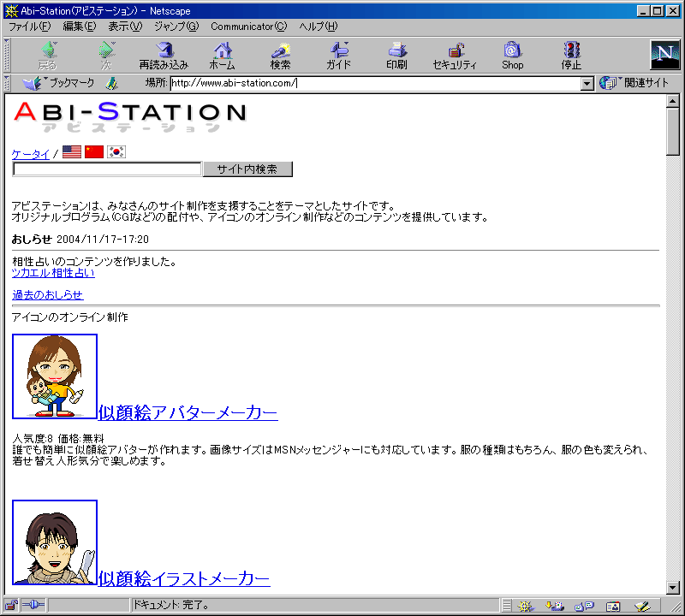Image resolution: width=685 pixels, height=616 pixels.
Task: Open the ツカエル相性占い link
Action: point(53,273)
